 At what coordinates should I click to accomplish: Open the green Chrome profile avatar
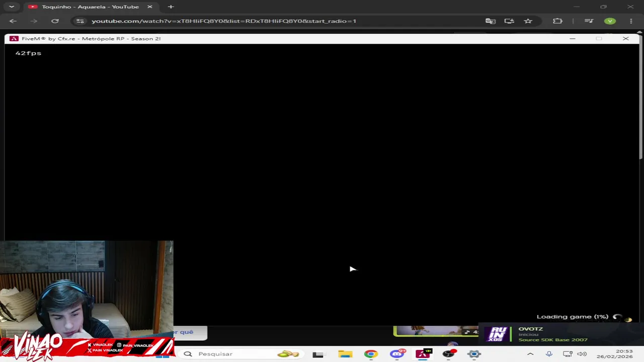point(610,21)
